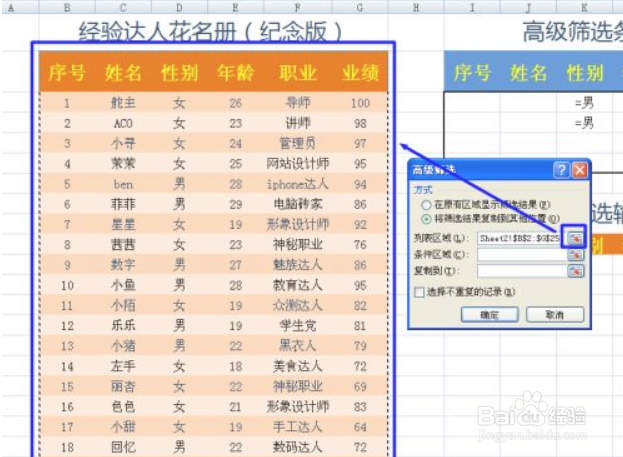
Task: Click the name cell 小猪
Action: pyautogui.click(x=123, y=346)
